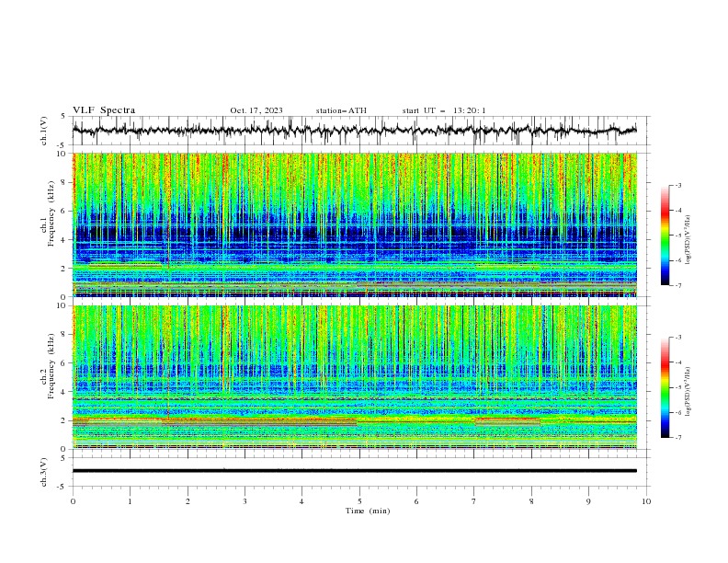Viewport: 728px width, 563px height.
Task: Click the ch.2 frequency tick '4'
Action: [65, 392]
